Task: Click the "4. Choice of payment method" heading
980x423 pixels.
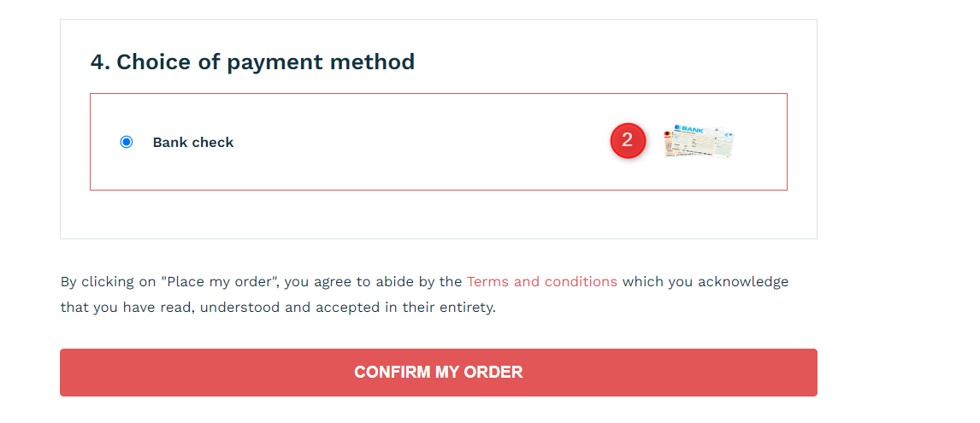Action: pos(252,62)
